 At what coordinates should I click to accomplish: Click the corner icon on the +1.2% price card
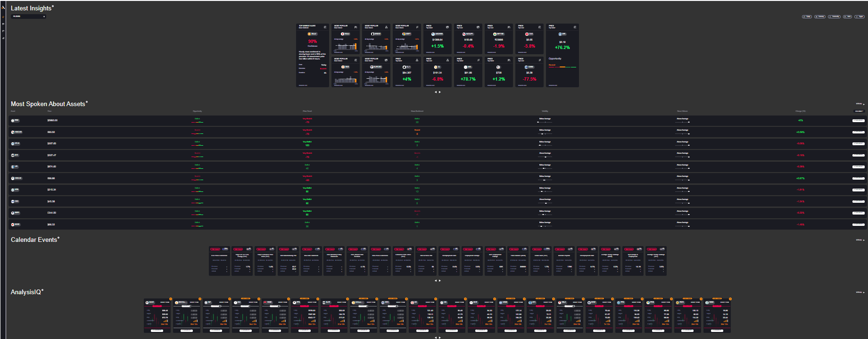[x=509, y=60]
